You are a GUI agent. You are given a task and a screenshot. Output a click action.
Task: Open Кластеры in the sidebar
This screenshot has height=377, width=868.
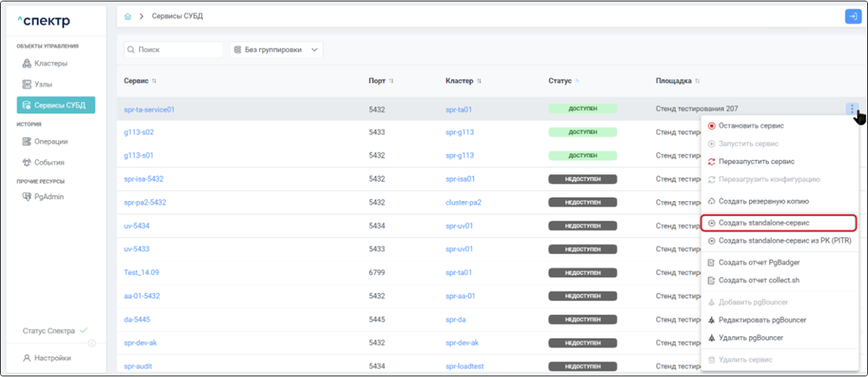[50, 63]
